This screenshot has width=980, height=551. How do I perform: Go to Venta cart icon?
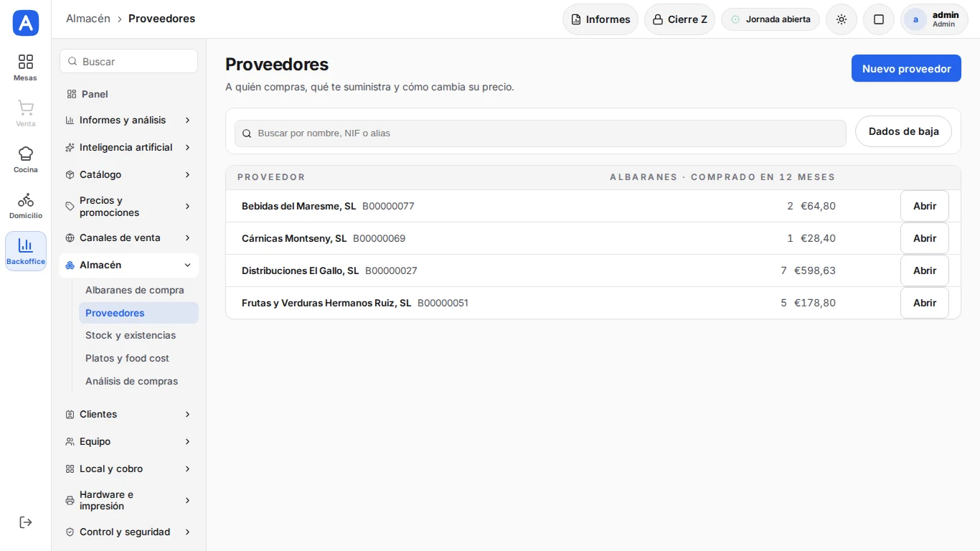point(26,108)
